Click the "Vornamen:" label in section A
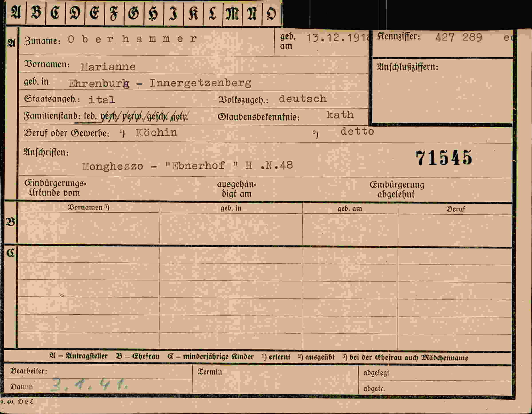Viewport: 532px width, 414px height. point(47,64)
